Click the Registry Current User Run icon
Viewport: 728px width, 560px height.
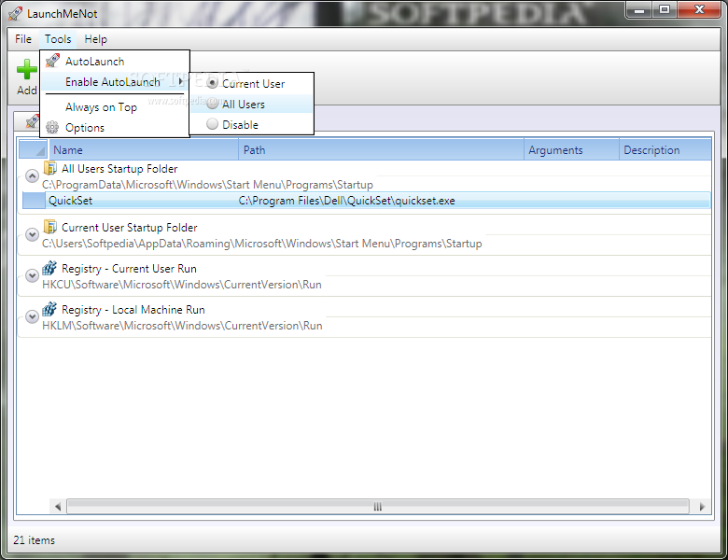point(49,268)
